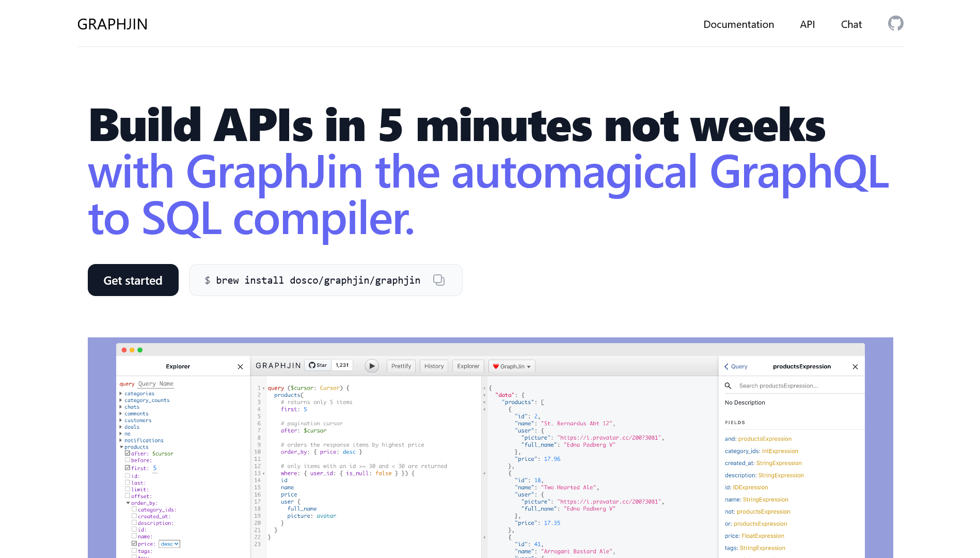The height and width of the screenshot is (558, 980).
Task: Expand the notifications tree node
Action: pyautogui.click(x=121, y=441)
